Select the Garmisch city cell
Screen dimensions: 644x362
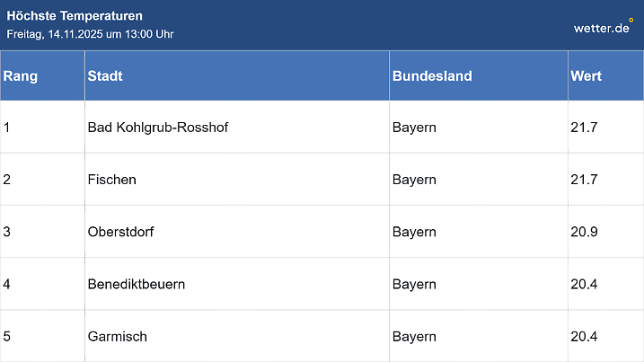[118, 336]
